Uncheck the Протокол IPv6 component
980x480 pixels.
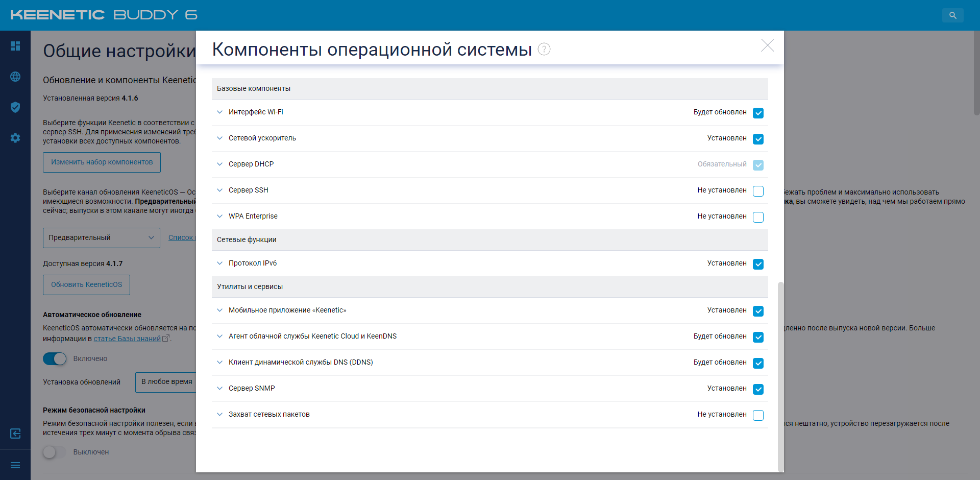tap(758, 264)
